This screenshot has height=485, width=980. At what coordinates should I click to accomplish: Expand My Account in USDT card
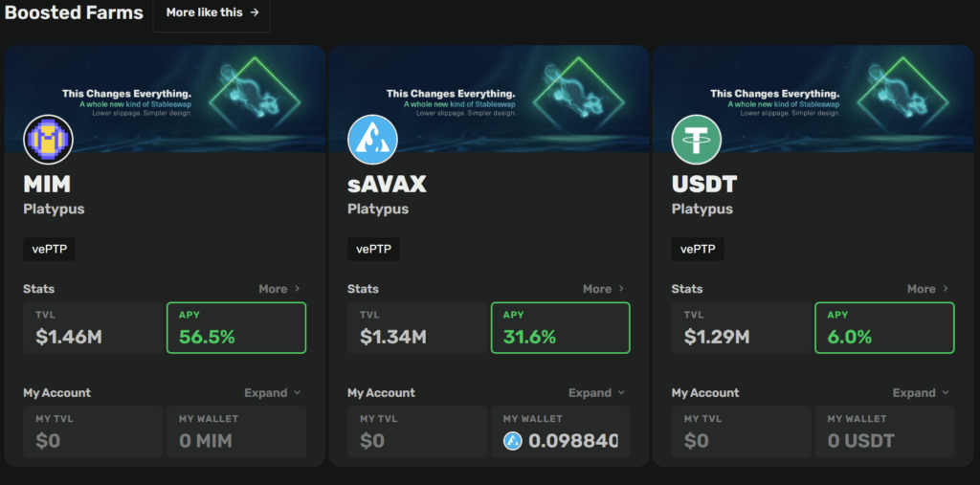[921, 393]
